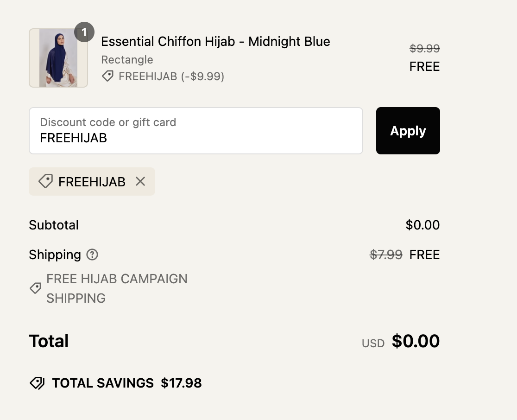Click the Subtotal $0.00 amount
The height and width of the screenshot is (420, 517).
[x=422, y=225]
